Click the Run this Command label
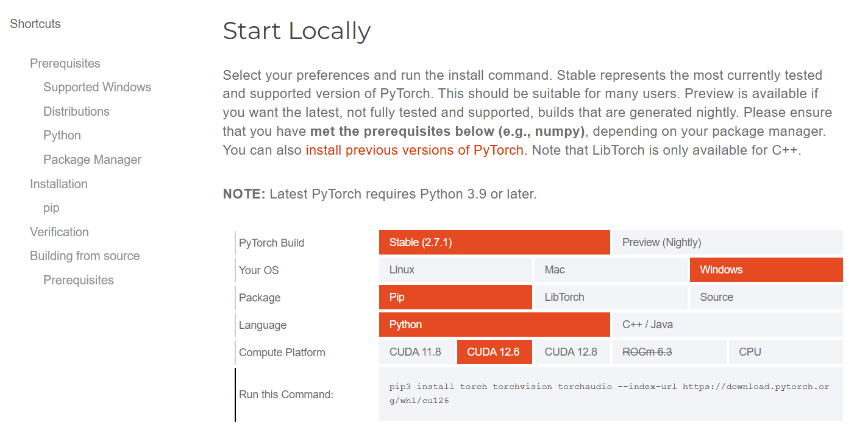Screen dimensions: 868x436 pyautogui.click(x=286, y=395)
